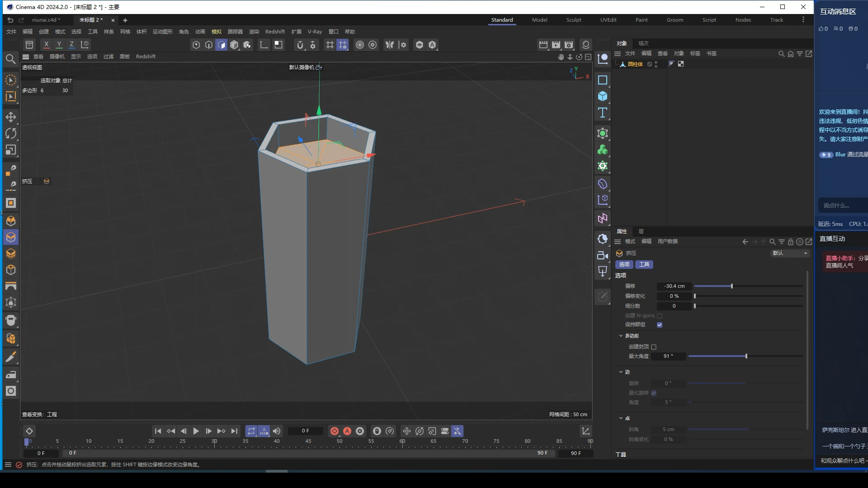Switch to the 场次 tab

(x=644, y=43)
